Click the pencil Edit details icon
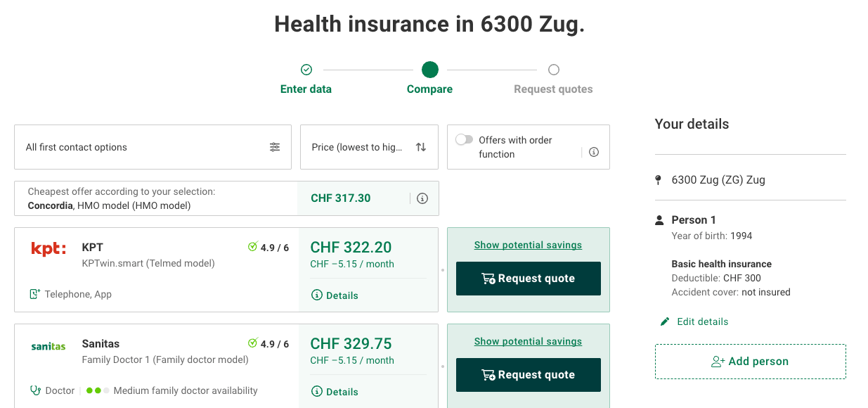 [665, 321]
